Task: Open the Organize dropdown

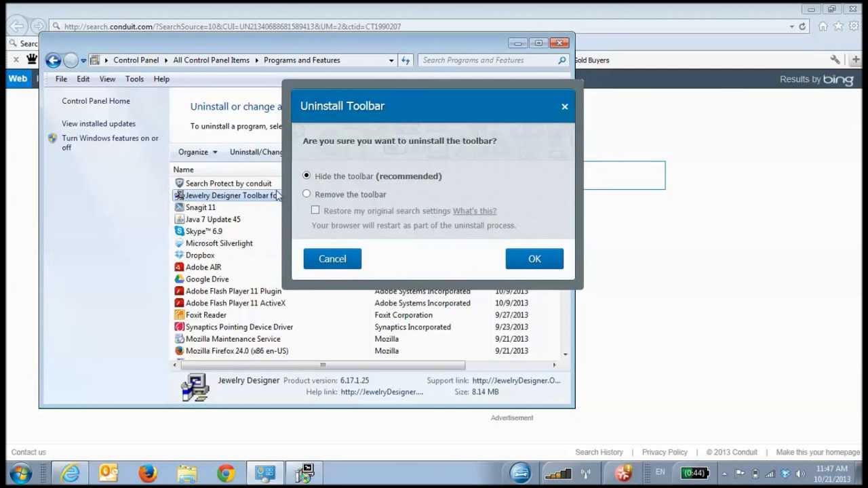Action: pyautogui.click(x=197, y=152)
